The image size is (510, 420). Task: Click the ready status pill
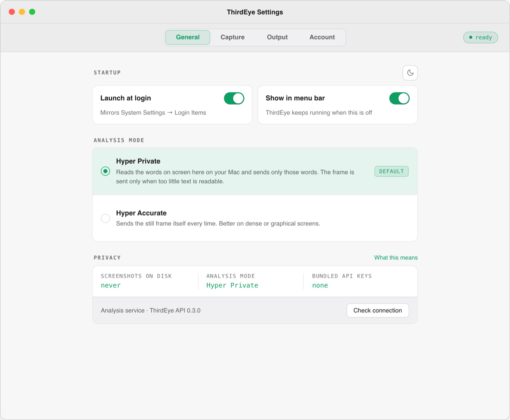tap(481, 37)
